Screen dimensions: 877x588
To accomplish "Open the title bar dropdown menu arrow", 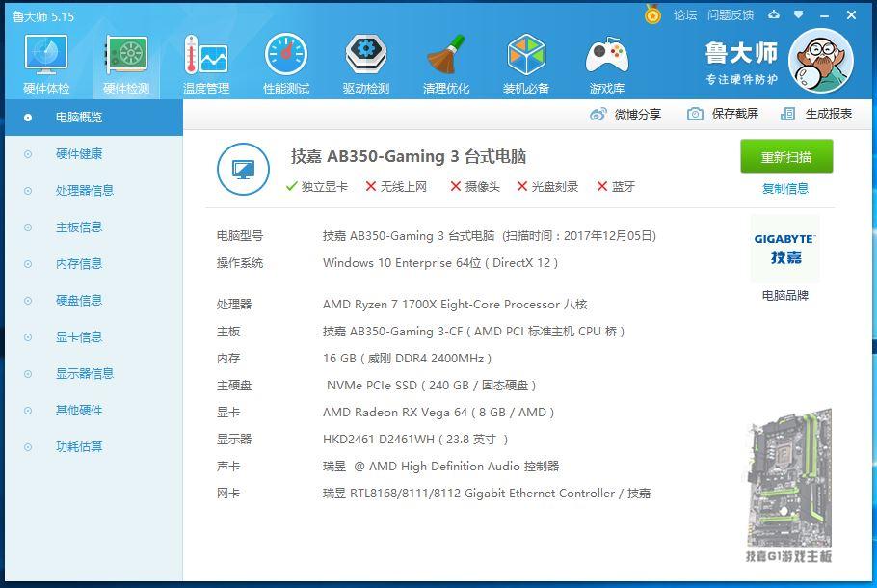I will point(799,15).
